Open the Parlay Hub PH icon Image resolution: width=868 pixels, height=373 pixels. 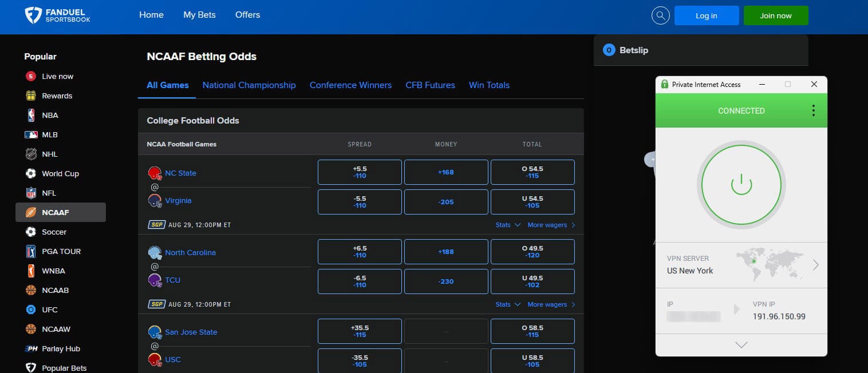click(x=31, y=348)
